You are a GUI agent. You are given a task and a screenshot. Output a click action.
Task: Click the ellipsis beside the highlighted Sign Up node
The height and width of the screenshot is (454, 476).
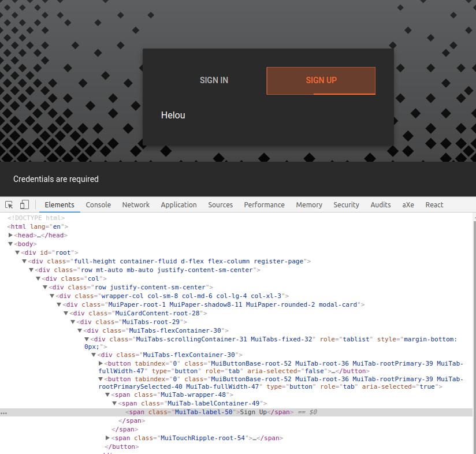point(4,412)
